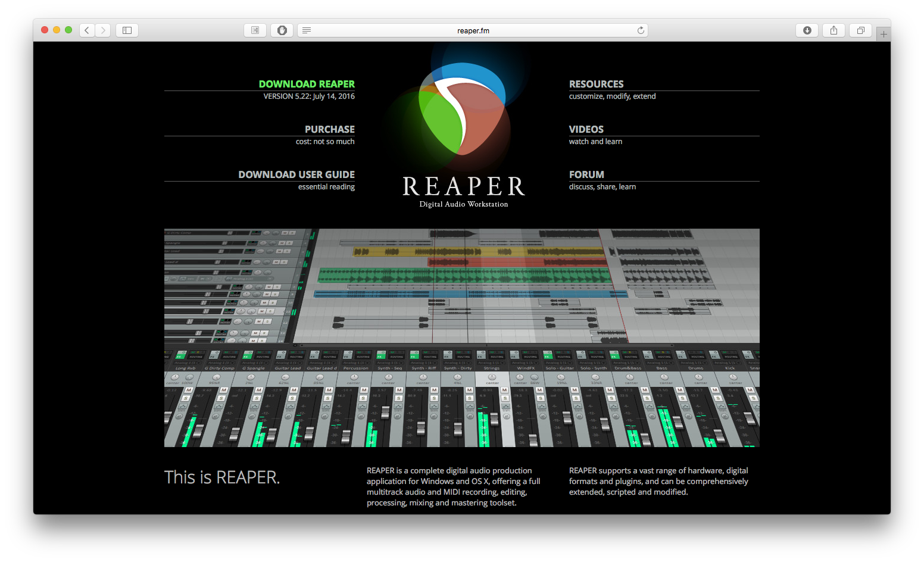Viewport: 924px width, 562px height.
Task: Show Safari downloads list
Action: pyautogui.click(x=807, y=30)
